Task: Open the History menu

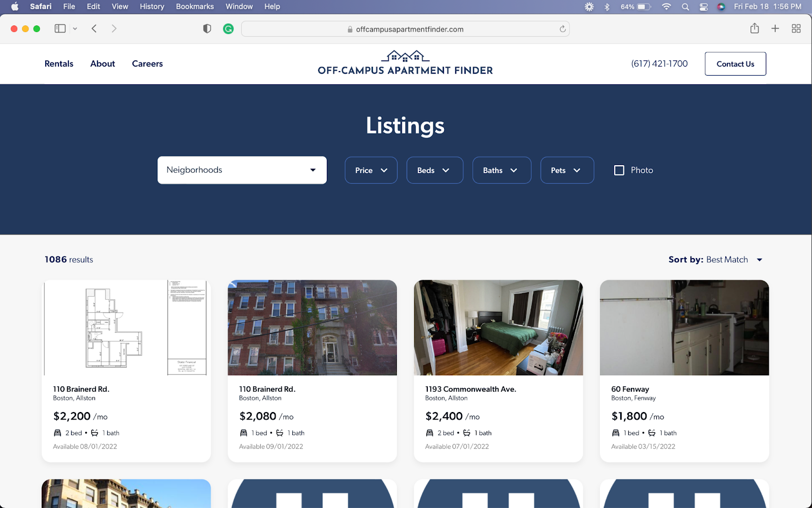Action: (152, 7)
